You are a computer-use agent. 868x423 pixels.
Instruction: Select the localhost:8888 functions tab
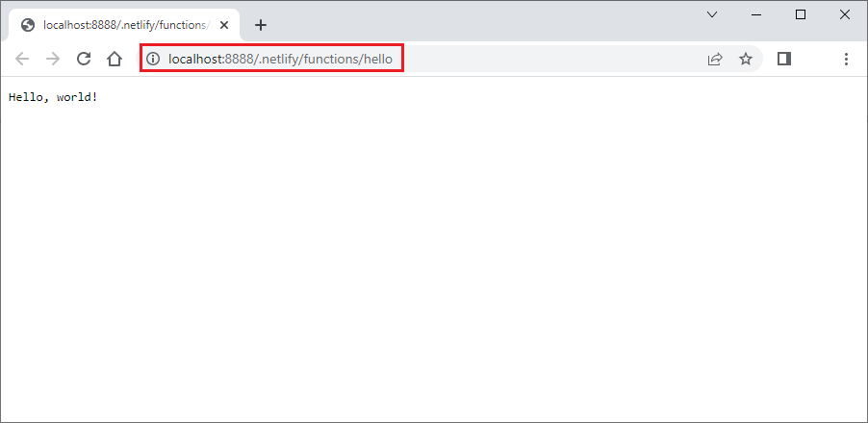pyautogui.click(x=125, y=25)
